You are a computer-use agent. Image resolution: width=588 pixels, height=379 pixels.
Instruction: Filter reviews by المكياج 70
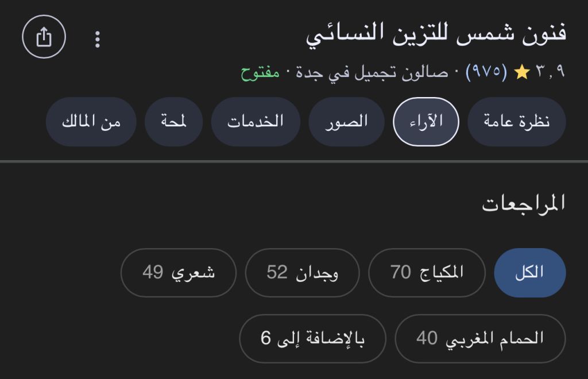click(427, 272)
